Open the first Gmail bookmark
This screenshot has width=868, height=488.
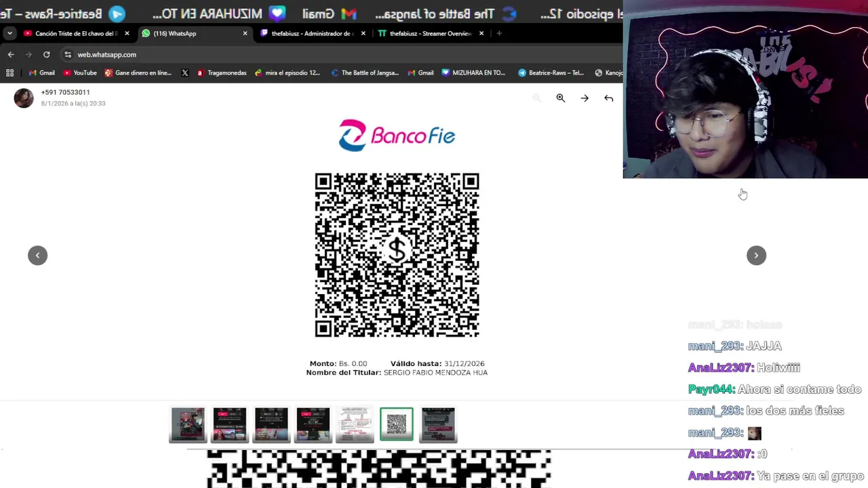point(41,73)
